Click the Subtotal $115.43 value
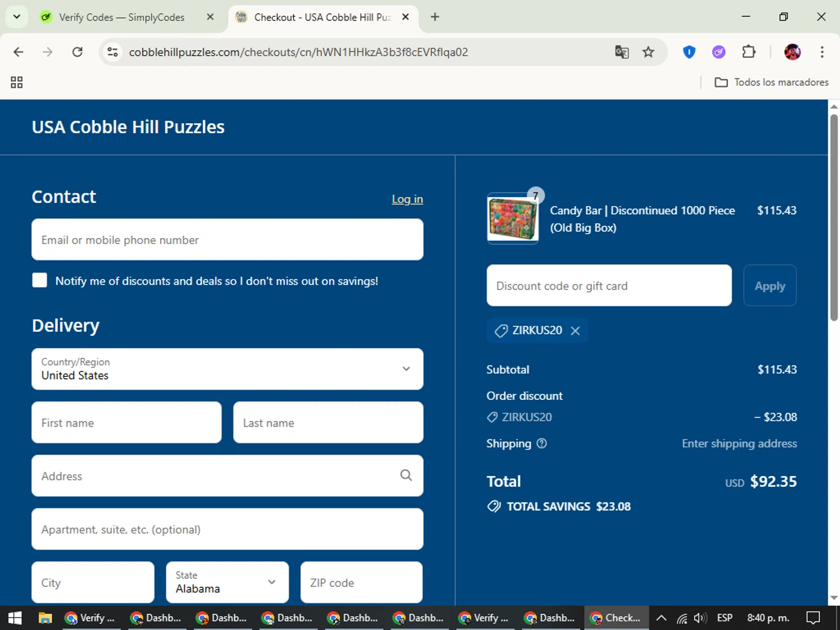This screenshot has height=630, width=840. 777,370
